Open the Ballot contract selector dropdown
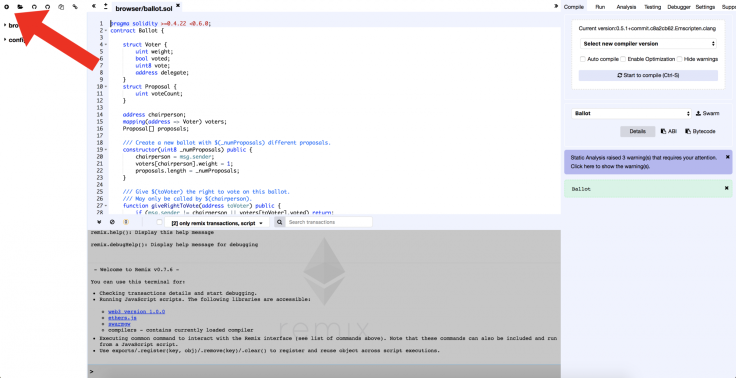Viewport: 736px width, 378px height. pos(631,114)
